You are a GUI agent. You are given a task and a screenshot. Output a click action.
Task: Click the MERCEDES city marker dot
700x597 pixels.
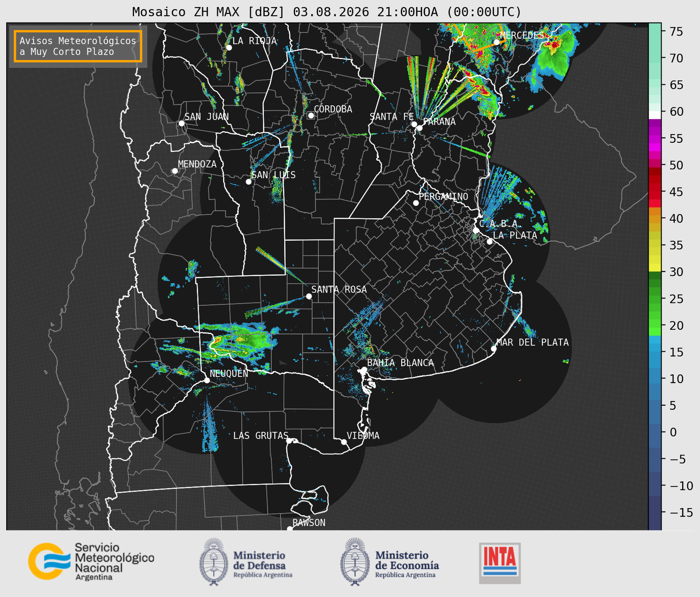point(497,42)
